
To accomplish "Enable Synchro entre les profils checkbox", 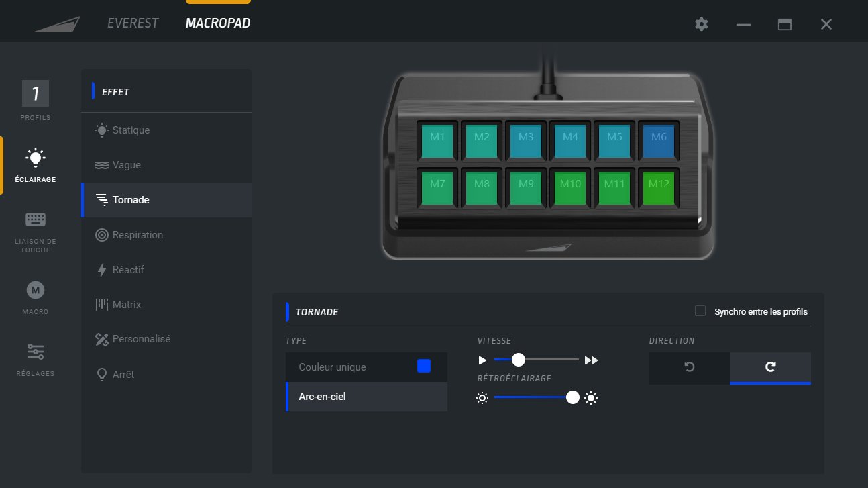I will tap(700, 311).
